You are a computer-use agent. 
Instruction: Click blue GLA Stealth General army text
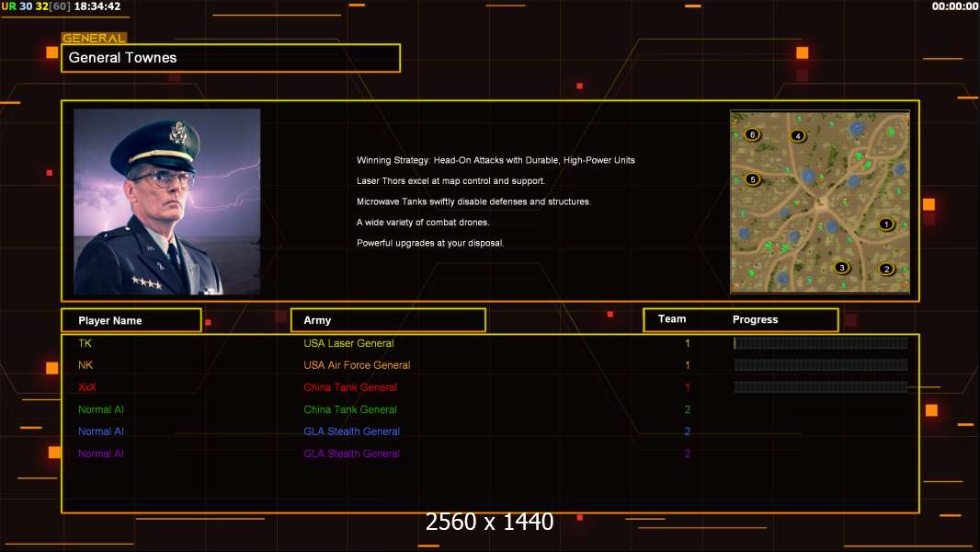click(352, 431)
